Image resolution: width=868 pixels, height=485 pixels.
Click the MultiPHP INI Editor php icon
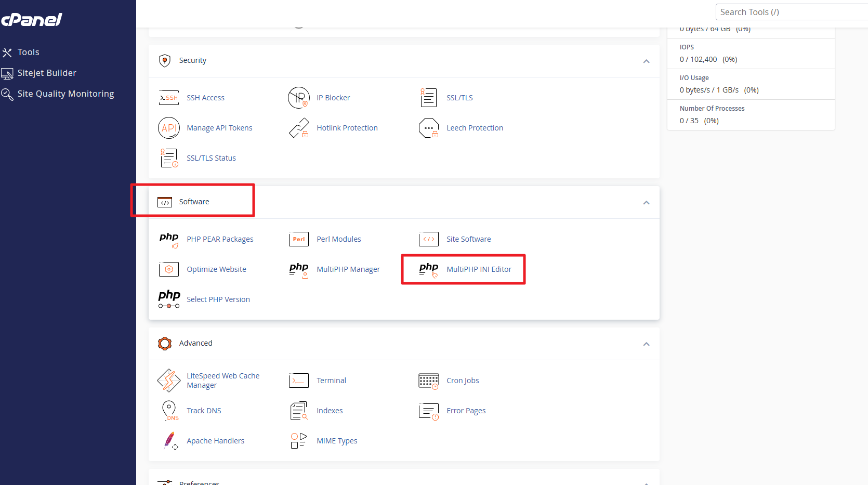tap(429, 270)
